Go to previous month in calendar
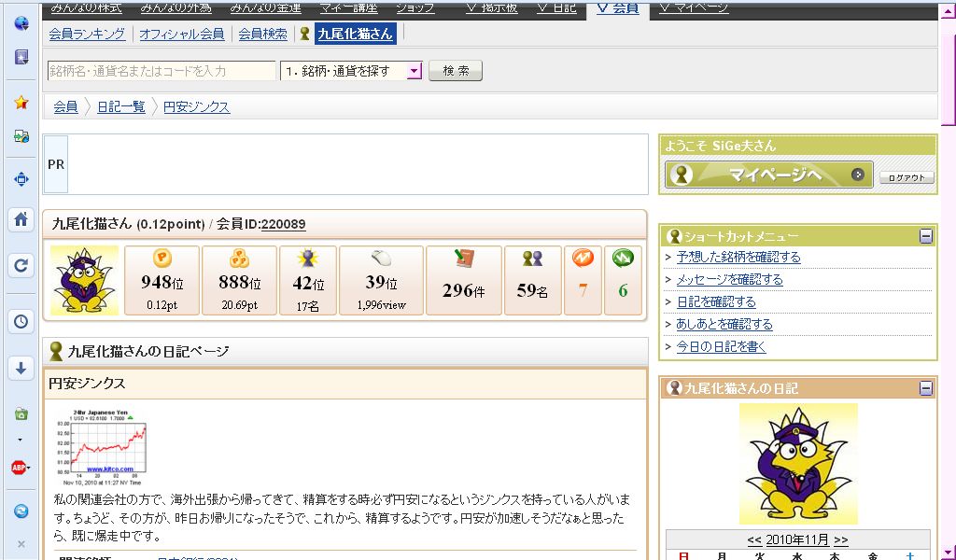This screenshot has height=560, width=956. tap(754, 539)
